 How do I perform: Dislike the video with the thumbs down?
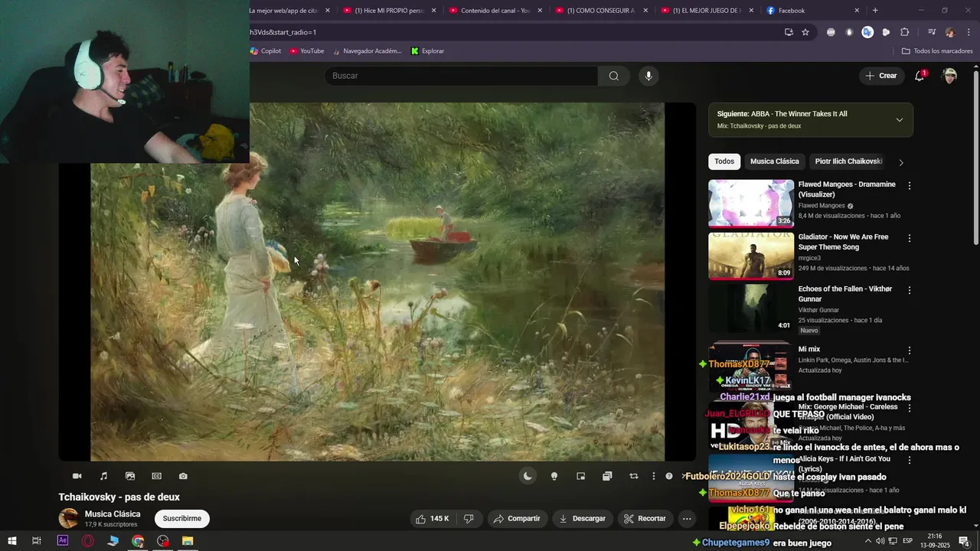click(469, 519)
